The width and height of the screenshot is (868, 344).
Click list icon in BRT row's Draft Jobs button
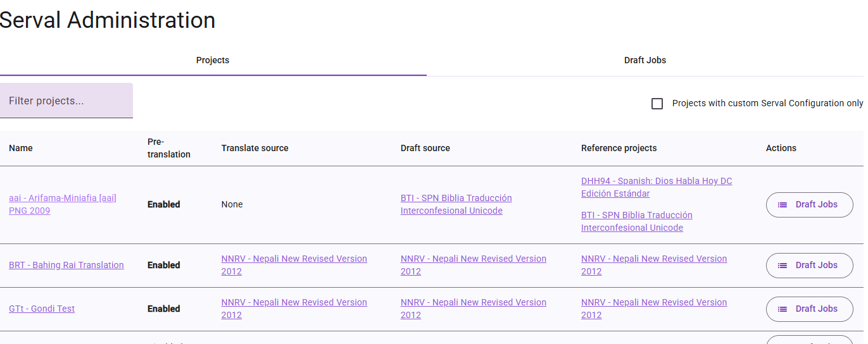[x=783, y=266]
